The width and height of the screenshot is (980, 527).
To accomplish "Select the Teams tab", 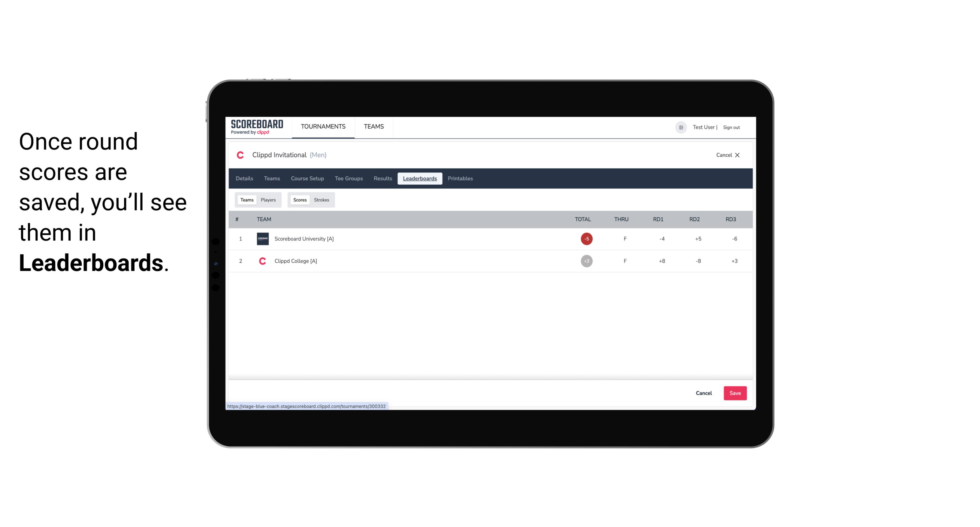I will pyautogui.click(x=246, y=199).
